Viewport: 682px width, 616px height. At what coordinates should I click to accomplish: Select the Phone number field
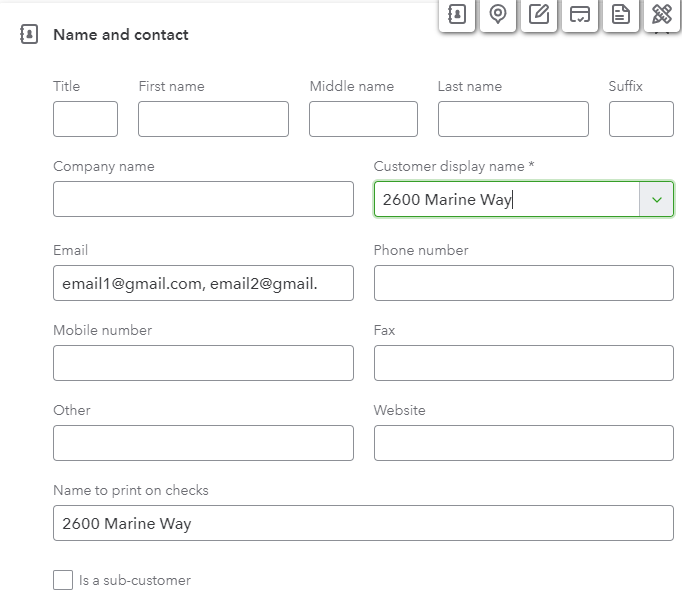click(523, 283)
